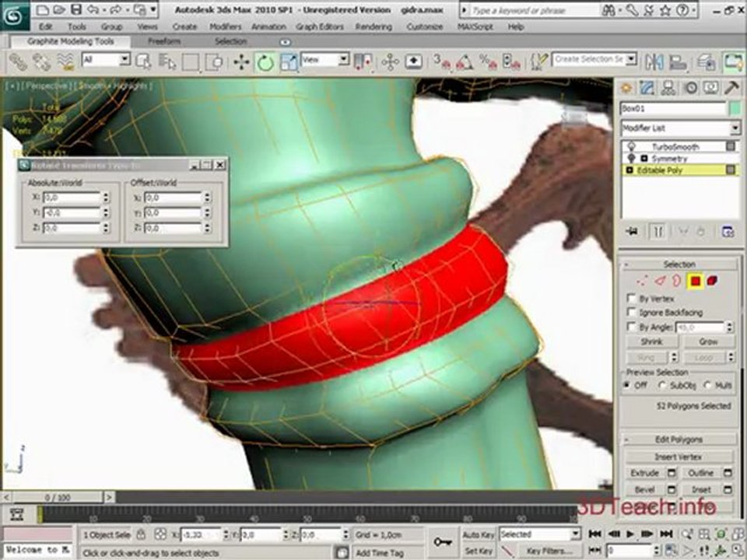
Task: Activate Select and Scale tool
Action: click(288, 62)
